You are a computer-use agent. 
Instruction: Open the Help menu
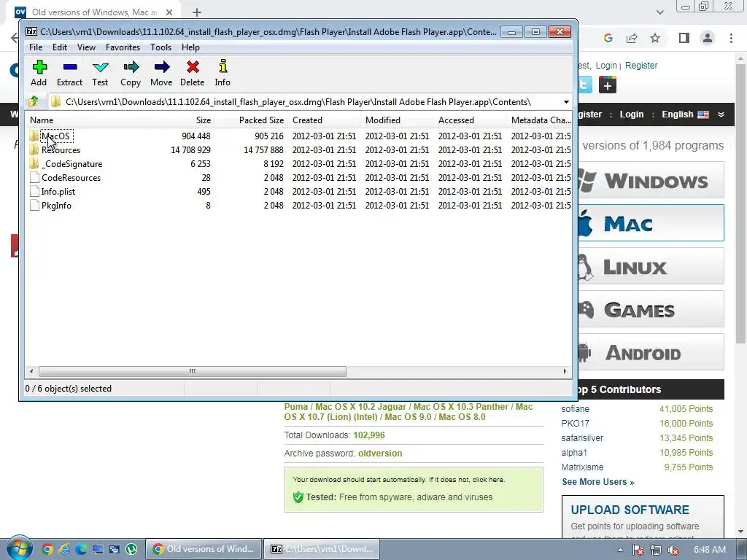(x=190, y=47)
